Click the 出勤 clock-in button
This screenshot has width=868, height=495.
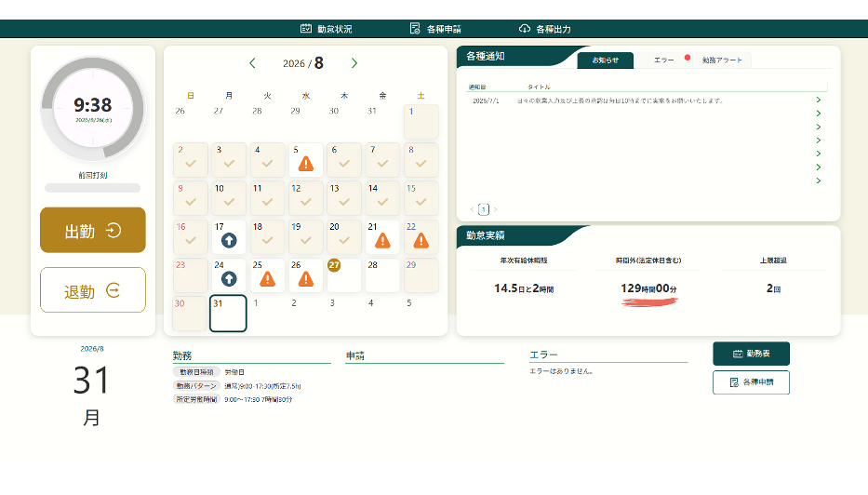pyautogui.click(x=93, y=231)
